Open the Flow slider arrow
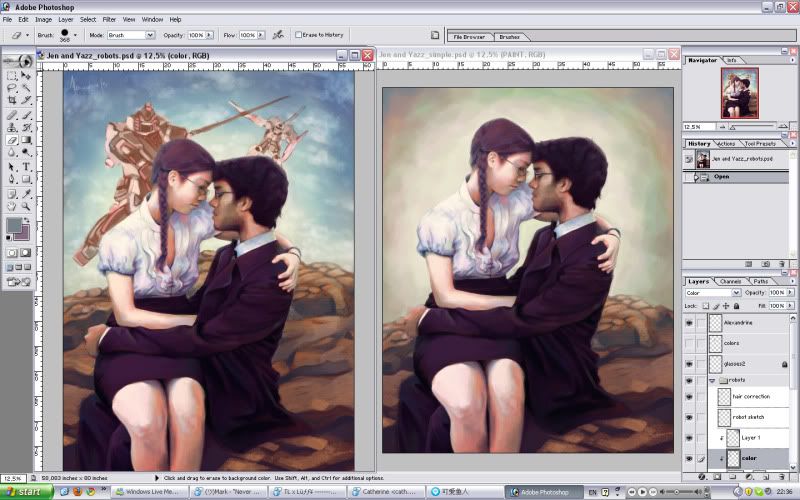 tap(261, 35)
